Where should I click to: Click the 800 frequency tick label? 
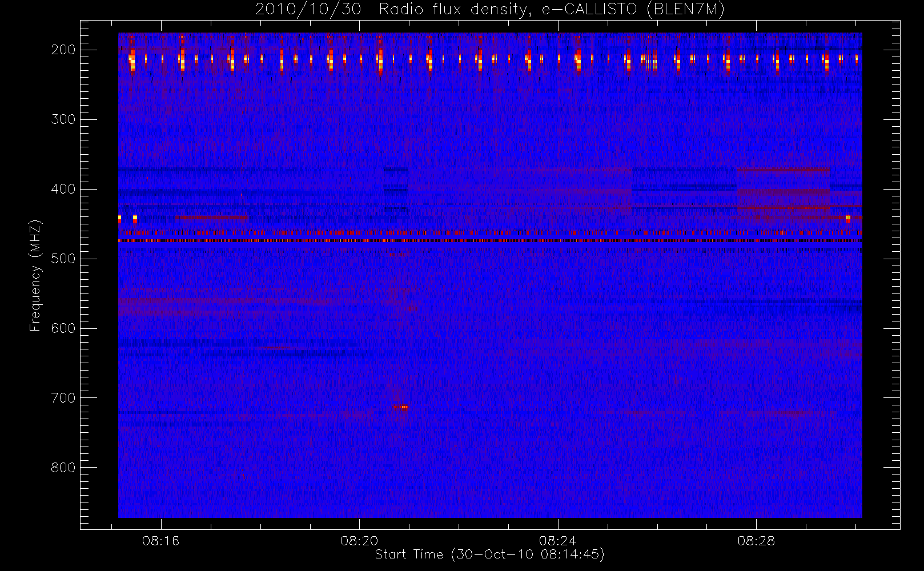pyautogui.click(x=63, y=468)
